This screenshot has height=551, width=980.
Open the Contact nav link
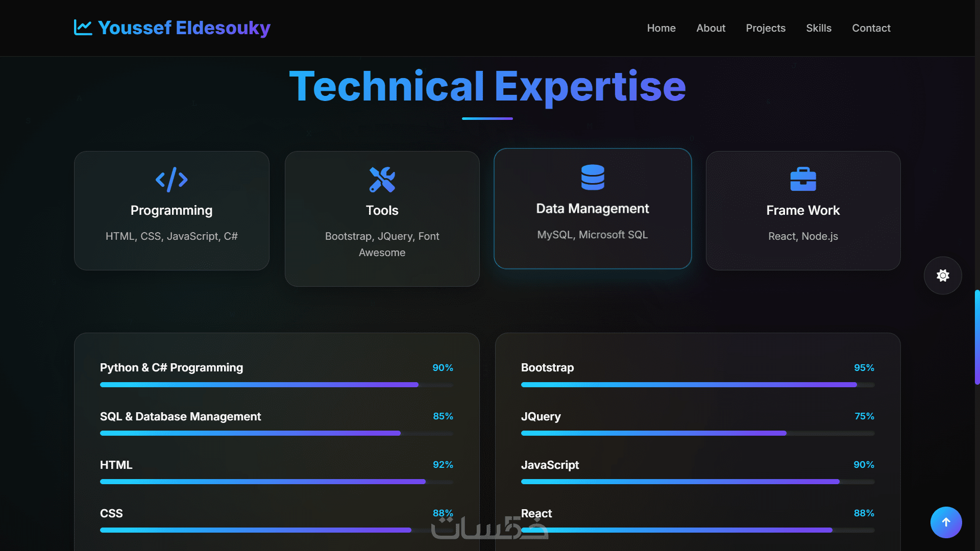(x=871, y=28)
